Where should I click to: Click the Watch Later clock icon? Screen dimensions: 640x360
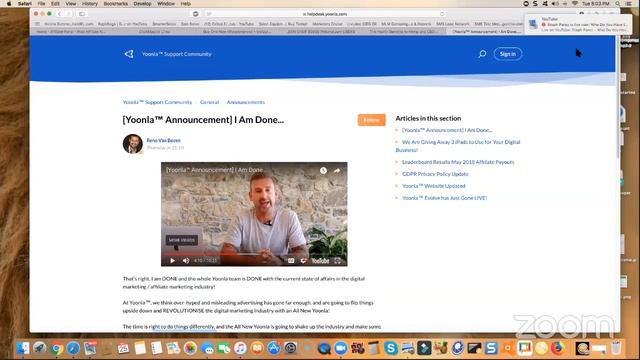[x=323, y=170]
